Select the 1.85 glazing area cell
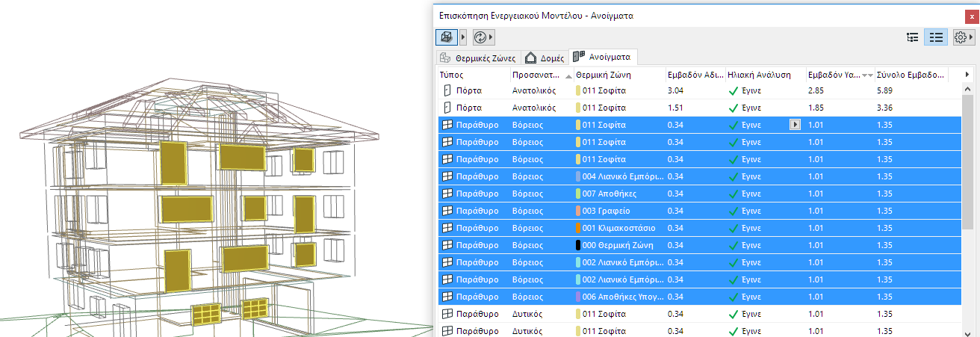 click(816, 108)
